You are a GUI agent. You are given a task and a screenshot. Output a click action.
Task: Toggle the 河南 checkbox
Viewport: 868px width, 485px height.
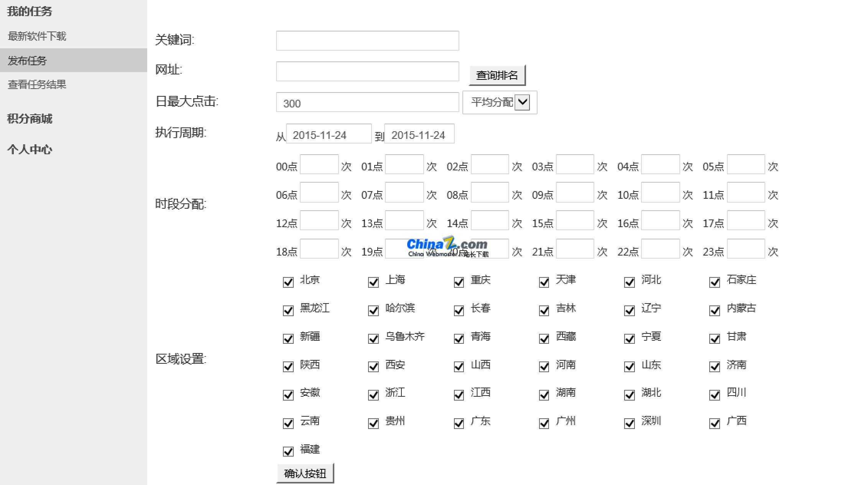click(544, 367)
